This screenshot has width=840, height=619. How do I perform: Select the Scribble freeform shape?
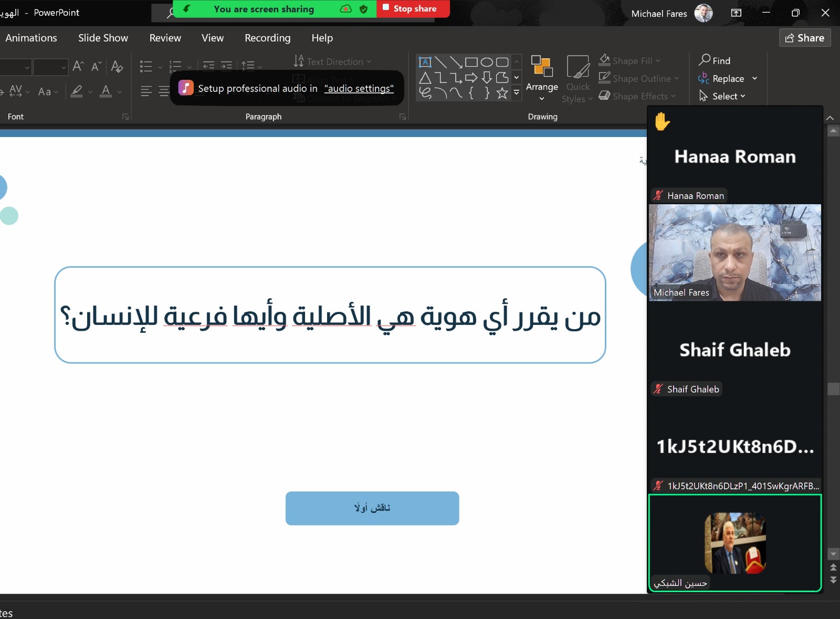click(425, 93)
